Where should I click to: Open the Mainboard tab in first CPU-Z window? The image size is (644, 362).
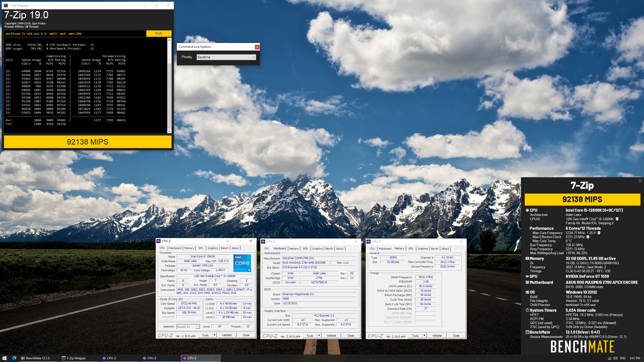click(x=175, y=248)
